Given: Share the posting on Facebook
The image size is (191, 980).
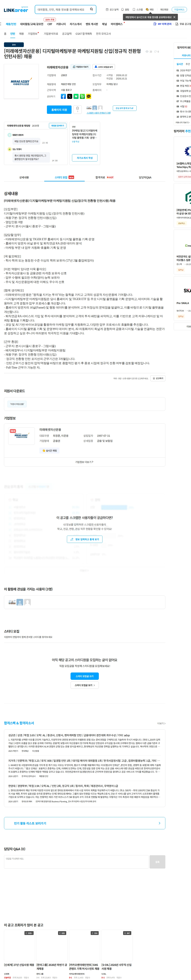Looking at the screenshot, I should [63, 96].
